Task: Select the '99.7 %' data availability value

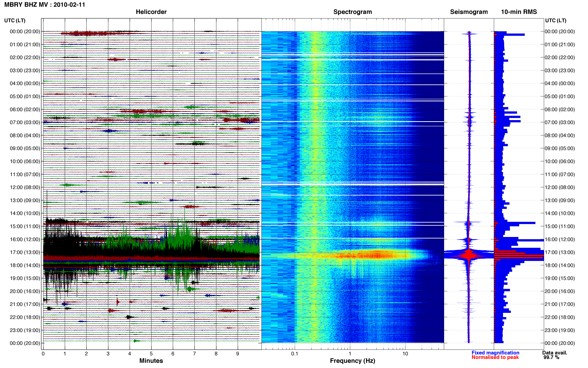Action: [551, 357]
